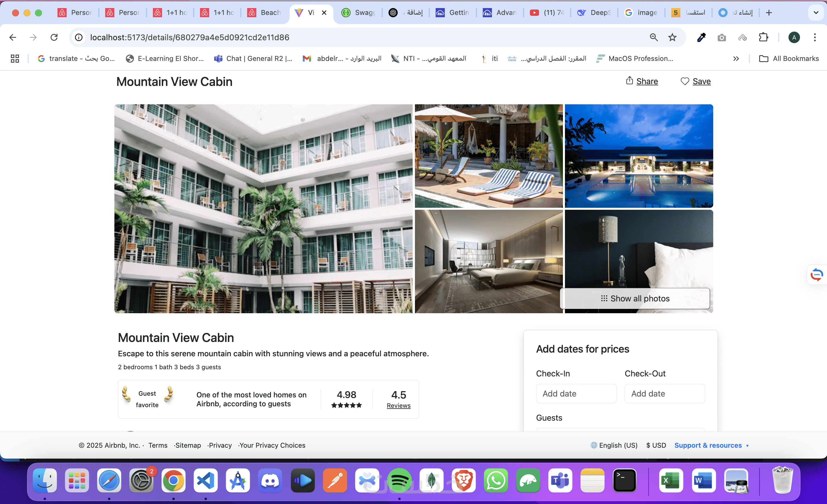Open the Terms footer link
Screen dimensions: 827x504
tap(158, 445)
